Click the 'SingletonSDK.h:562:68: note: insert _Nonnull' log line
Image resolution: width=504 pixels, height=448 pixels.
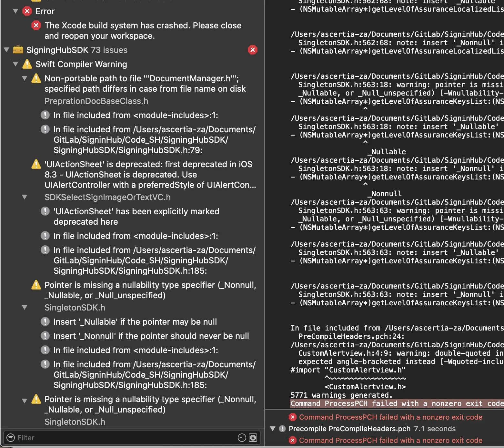pos(401,43)
